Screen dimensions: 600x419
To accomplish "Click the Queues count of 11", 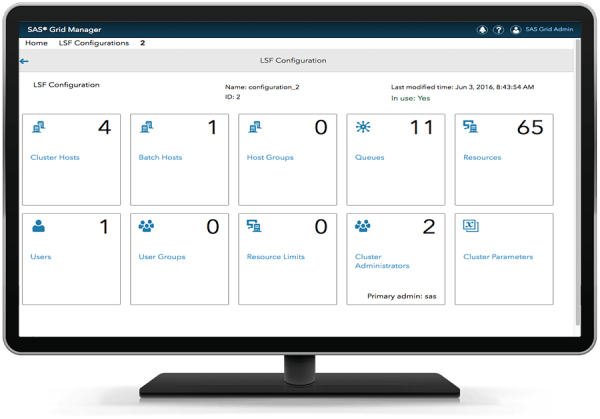I will (x=423, y=128).
